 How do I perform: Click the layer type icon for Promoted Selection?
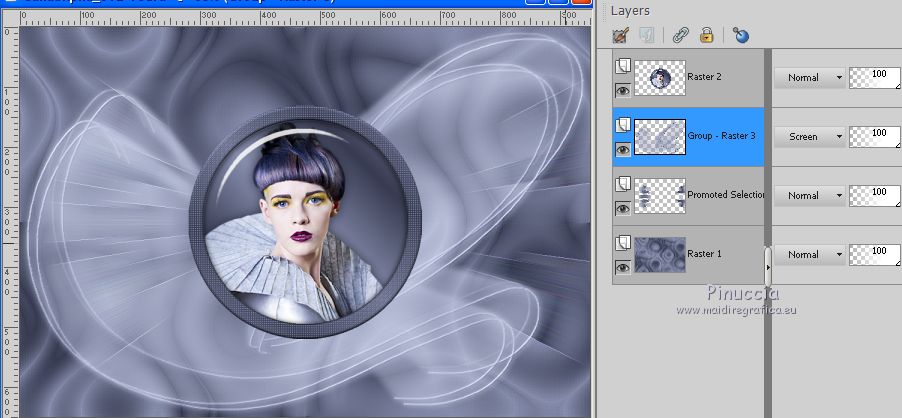[x=622, y=184]
